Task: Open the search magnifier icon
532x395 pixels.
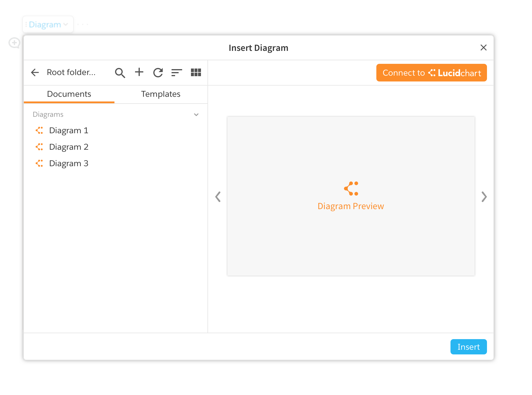Action: pyautogui.click(x=120, y=73)
